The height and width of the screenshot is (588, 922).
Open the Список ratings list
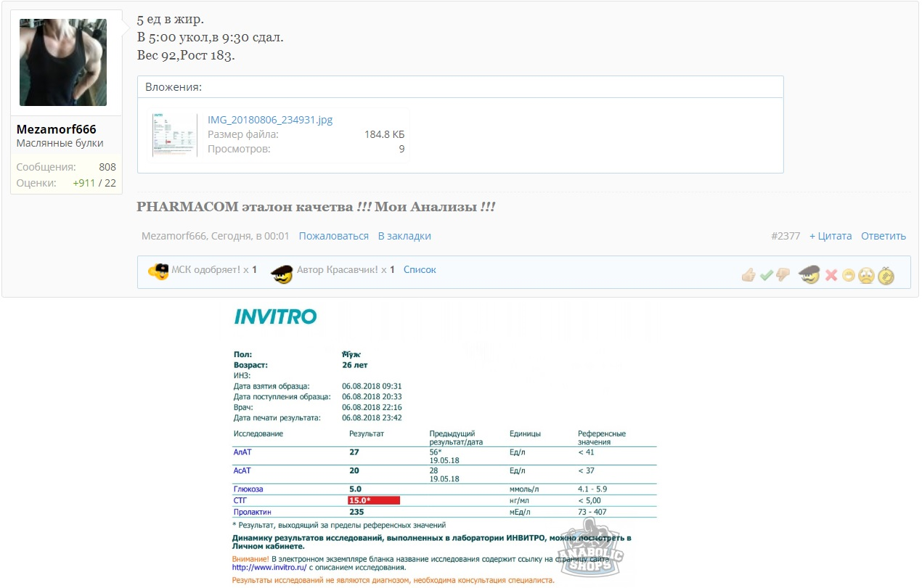[x=420, y=269]
